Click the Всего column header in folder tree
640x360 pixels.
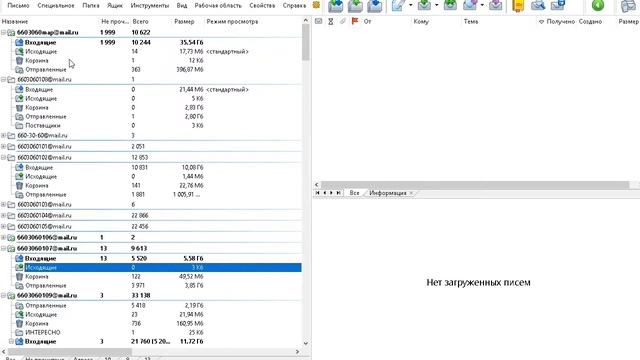[x=140, y=21]
